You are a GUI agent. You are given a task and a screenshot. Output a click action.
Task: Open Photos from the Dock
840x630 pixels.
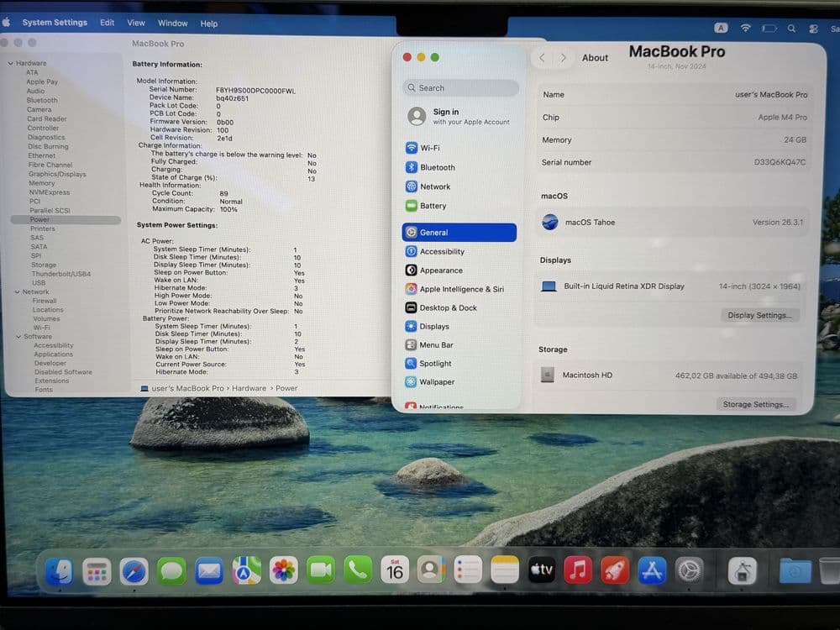(283, 571)
